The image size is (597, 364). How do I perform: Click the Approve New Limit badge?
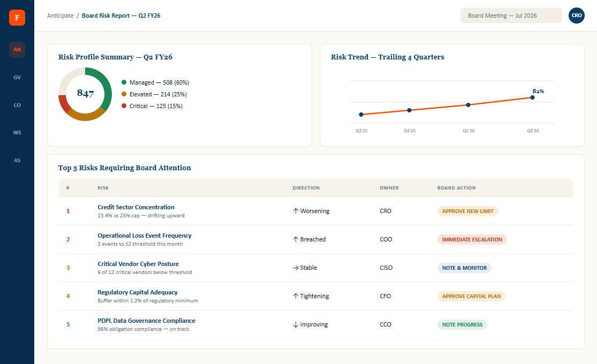pos(467,211)
